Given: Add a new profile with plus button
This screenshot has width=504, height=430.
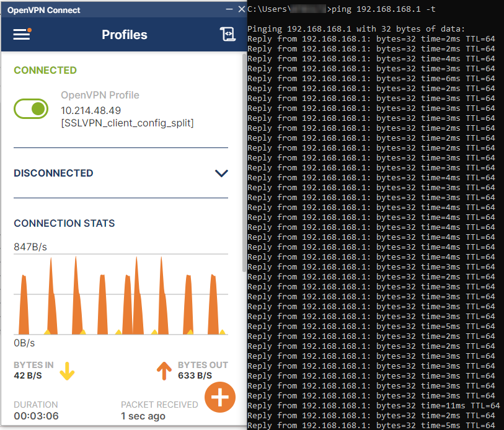Looking at the screenshot, I should [x=220, y=397].
